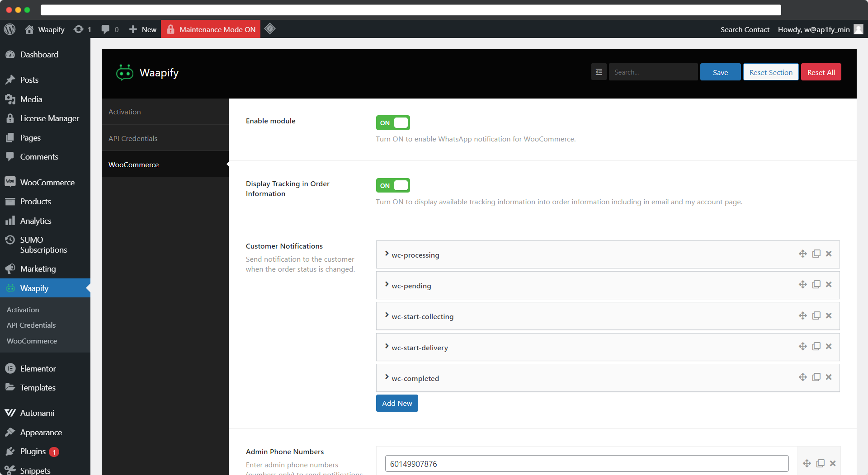Toggle the Enable module switch
This screenshot has width=868, height=475.
[393, 123]
